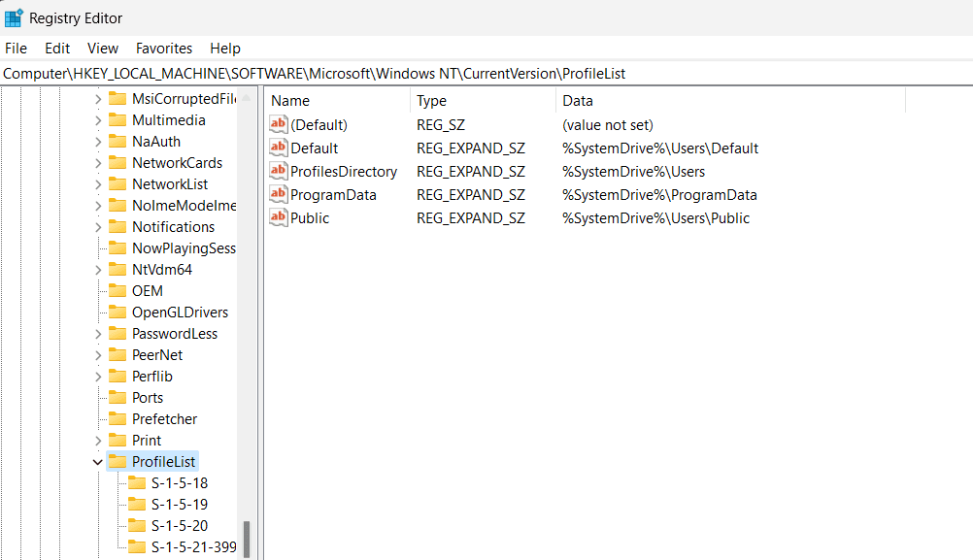Click the ab icon beside ProgramData
The width and height of the screenshot is (973, 560).
tap(279, 194)
